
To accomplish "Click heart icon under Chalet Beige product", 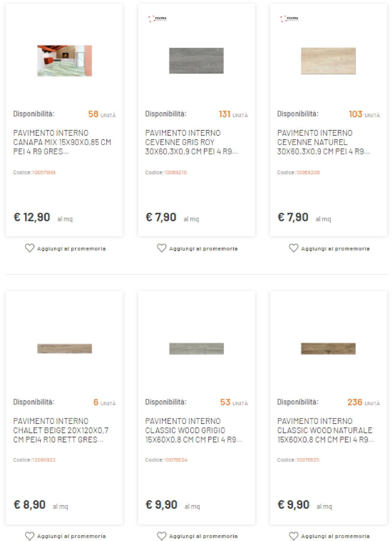I will click(x=29, y=536).
